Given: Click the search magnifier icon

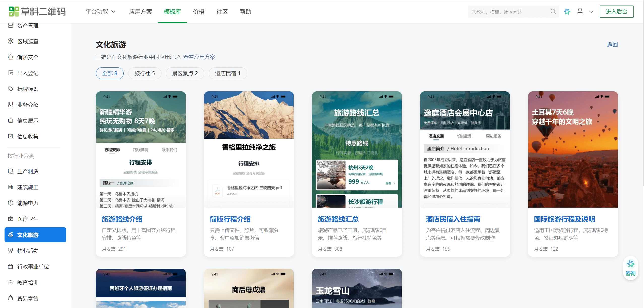Looking at the screenshot, I should [x=553, y=12].
